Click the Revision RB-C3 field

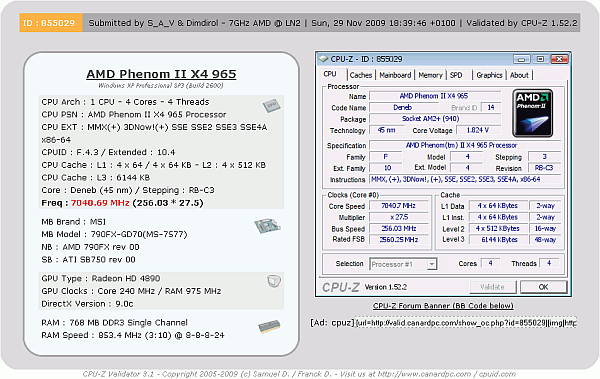click(x=544, y=168)
